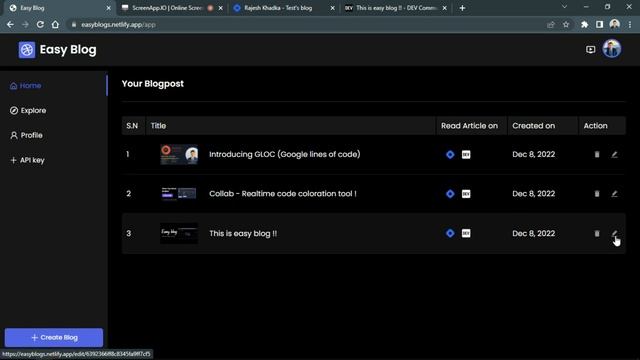Click the Easy Blog logo icon
This screenshot has width=640, height=360.
point(27,50)
